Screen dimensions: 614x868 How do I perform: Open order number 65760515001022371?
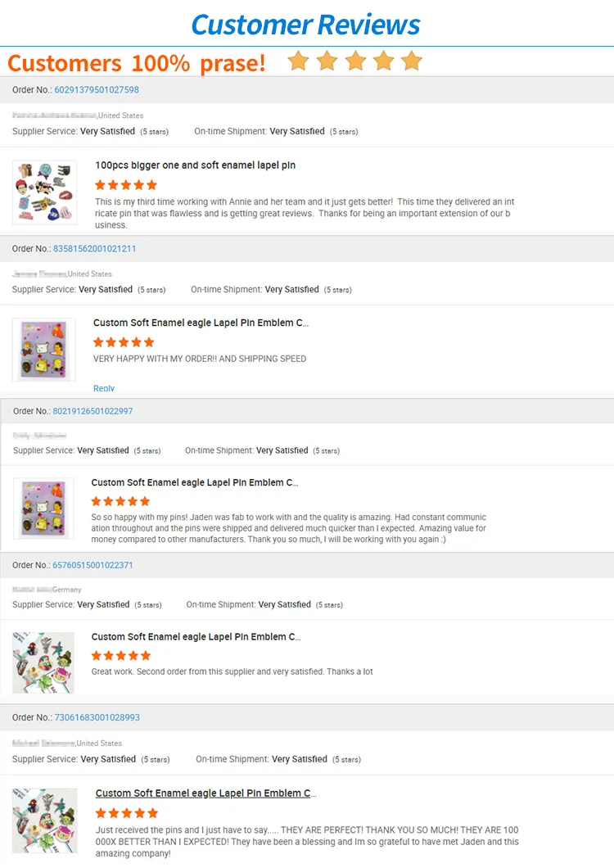click(x=93, y=565)
